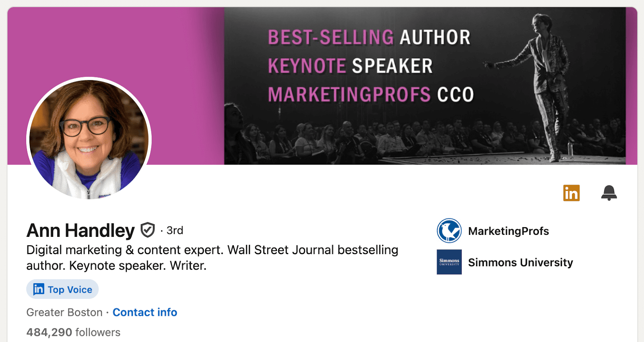Click the Greater Boston location text
The width and height of the screenshot is (644, 342).
(x=64, y=312)
